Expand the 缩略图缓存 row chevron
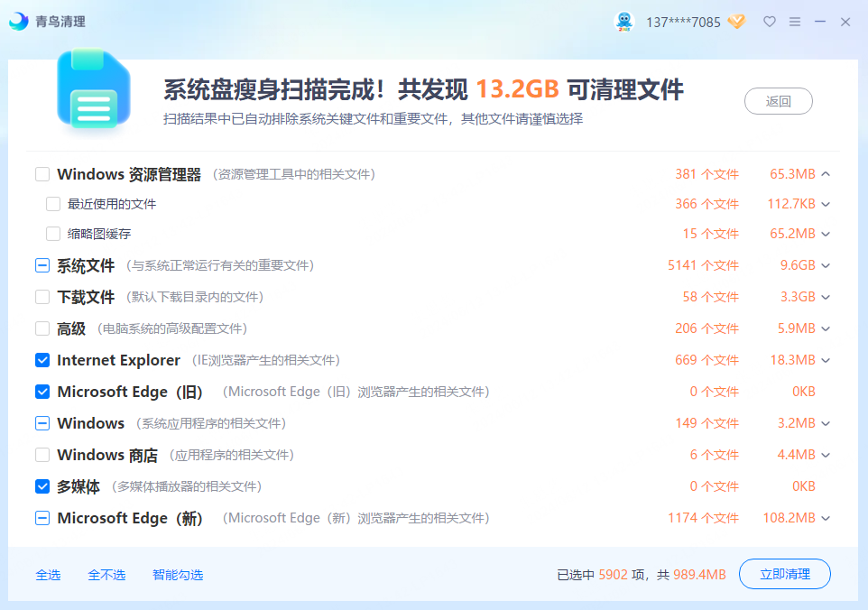 [826, 234]
